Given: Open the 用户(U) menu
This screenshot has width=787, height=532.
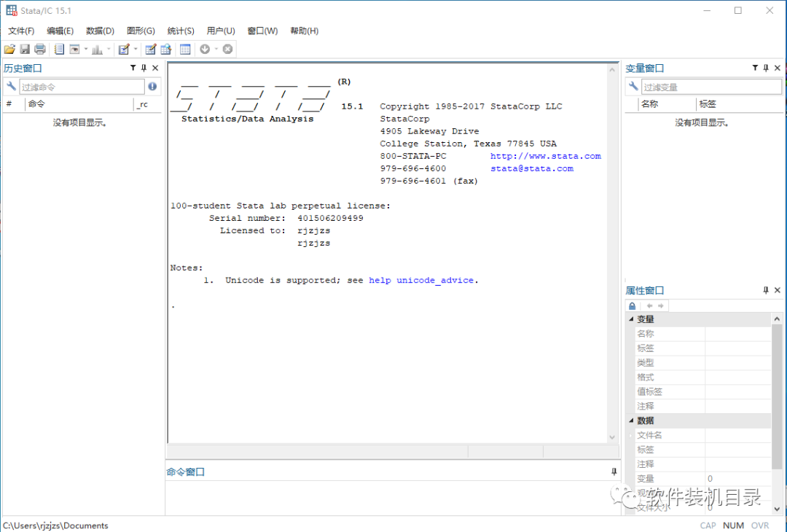Looking at the screenshot, I should pyautogui.click(x=221, y=31).
